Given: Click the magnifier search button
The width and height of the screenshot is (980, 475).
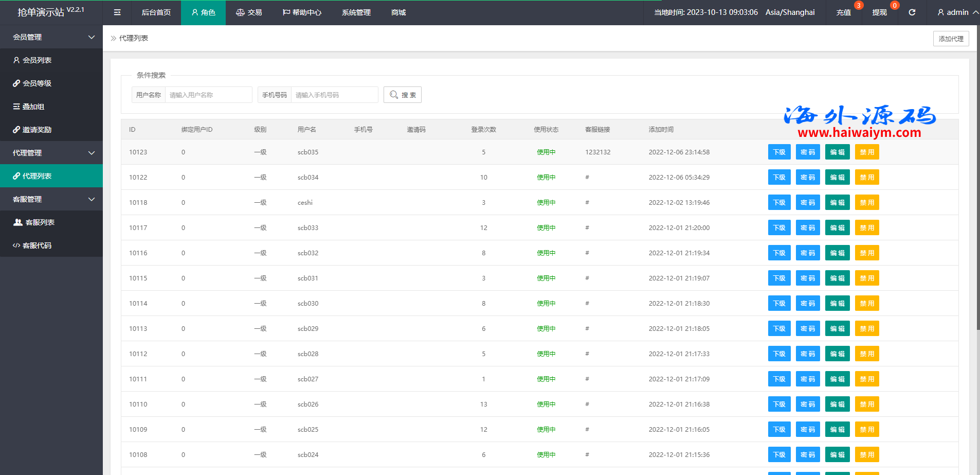Looking at the screenshot, I should pos(402,95).
